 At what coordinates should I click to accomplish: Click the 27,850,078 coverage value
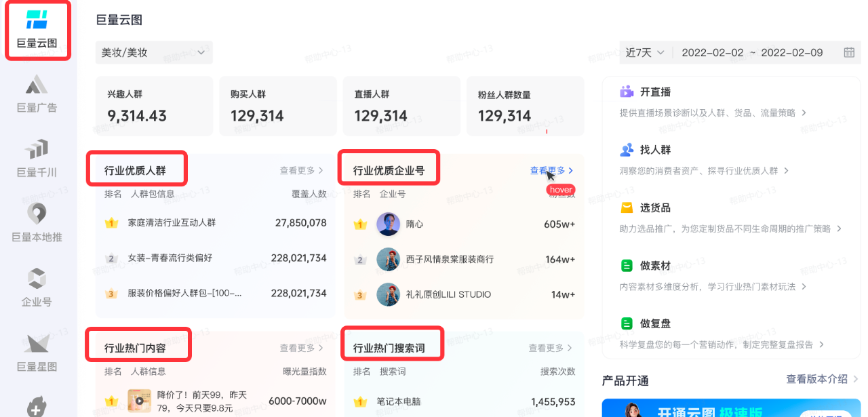click(x=301, y=222)
